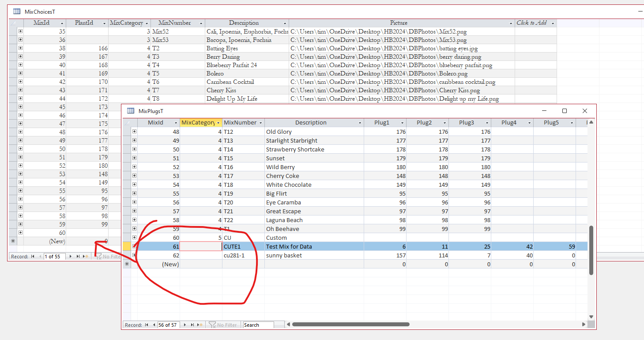
Task: Advance to the next record in MixPlugsT
Action: point(185,325)
